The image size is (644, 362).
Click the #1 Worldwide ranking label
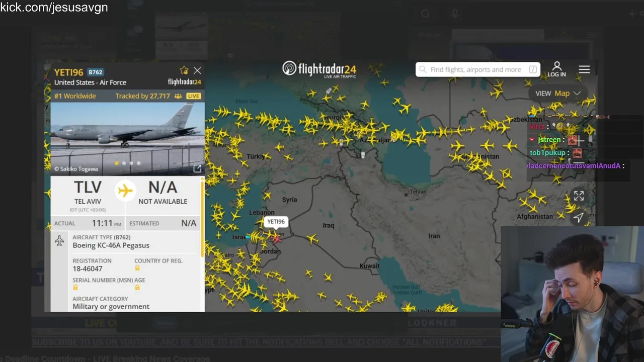(x=75, y=96)
